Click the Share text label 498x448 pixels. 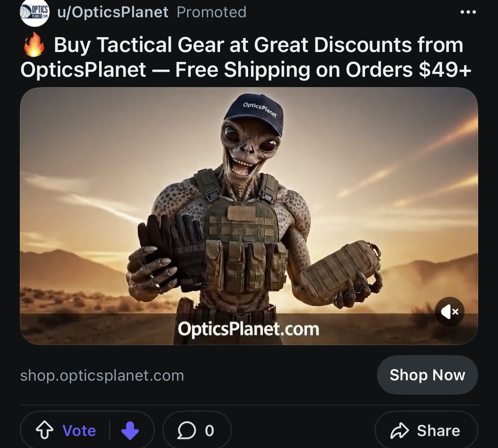[x=439, y=431]
